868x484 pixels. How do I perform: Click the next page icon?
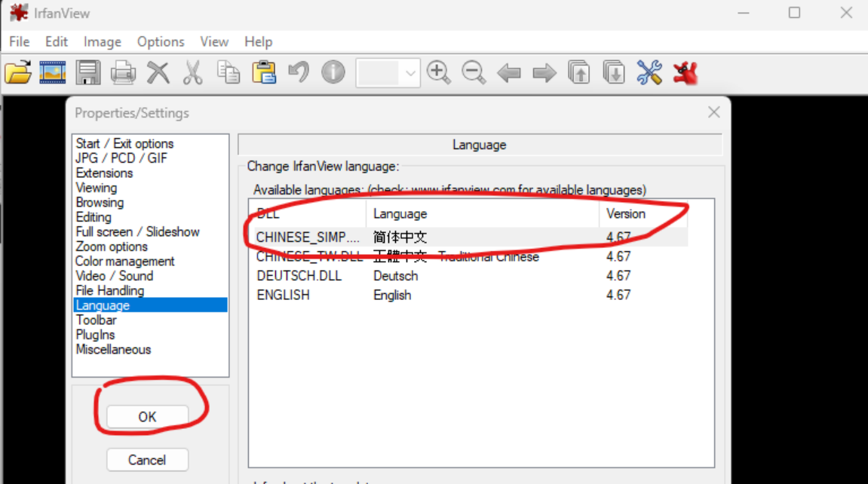[614, 72]
